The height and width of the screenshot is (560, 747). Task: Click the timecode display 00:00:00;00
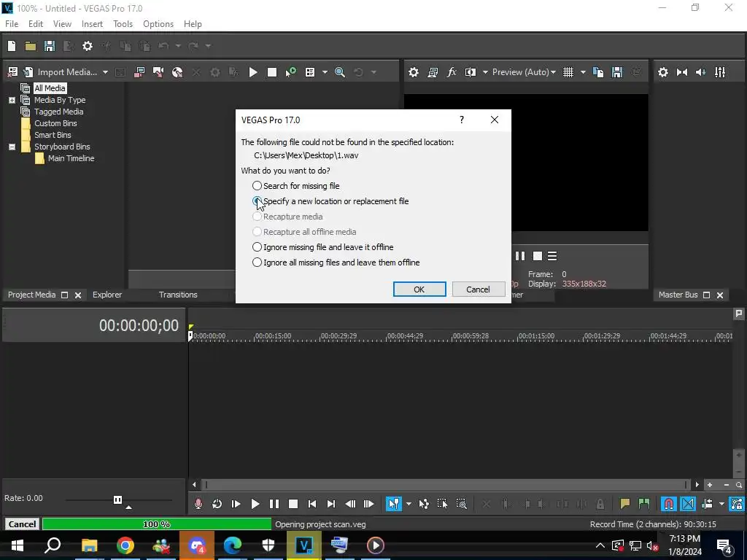pyautogui.click(x=139, y=326)
